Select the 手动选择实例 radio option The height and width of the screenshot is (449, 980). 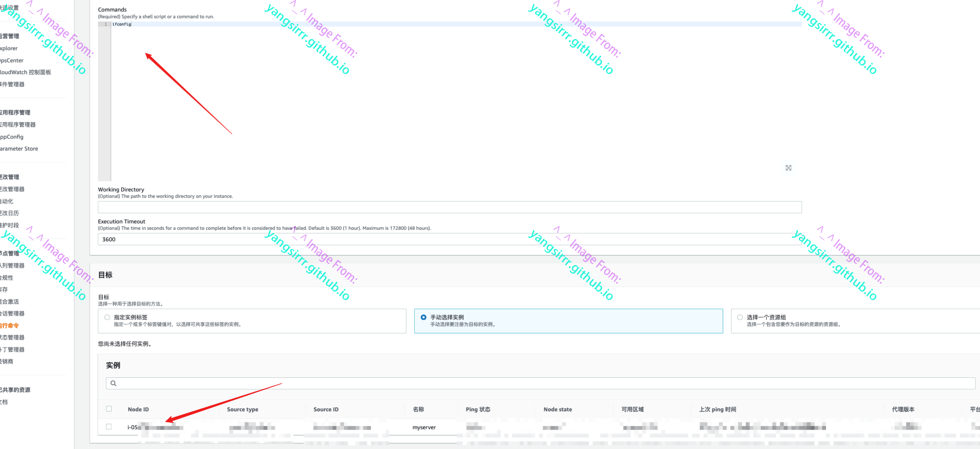[423, 317]
